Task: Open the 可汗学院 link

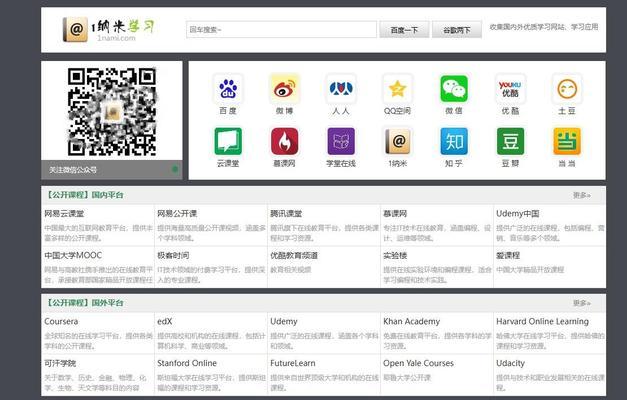Action: point(60,363)
